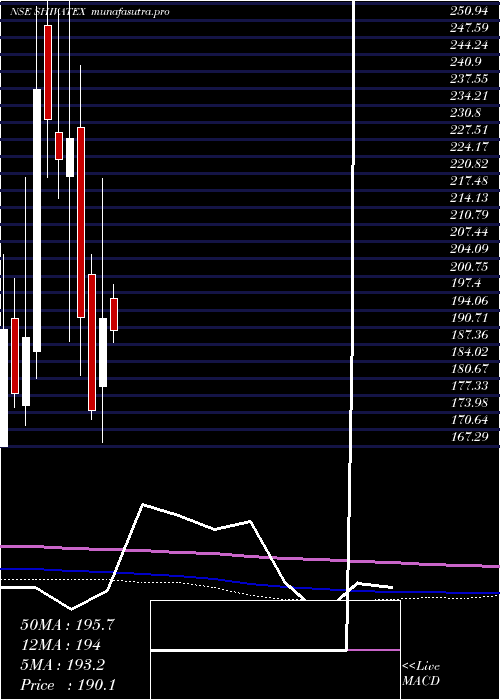Click price label 217.48
This screenshot has width=500, height=700.
point(469,180)
